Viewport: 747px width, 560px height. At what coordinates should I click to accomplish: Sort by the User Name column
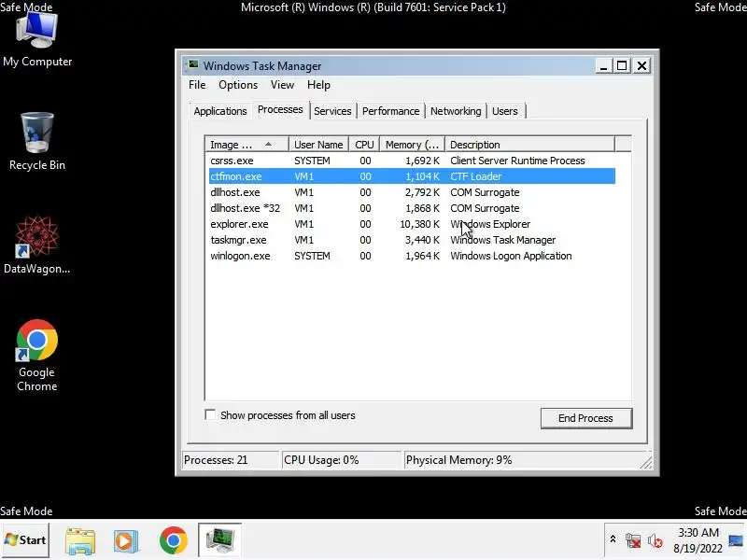(318, 145)
